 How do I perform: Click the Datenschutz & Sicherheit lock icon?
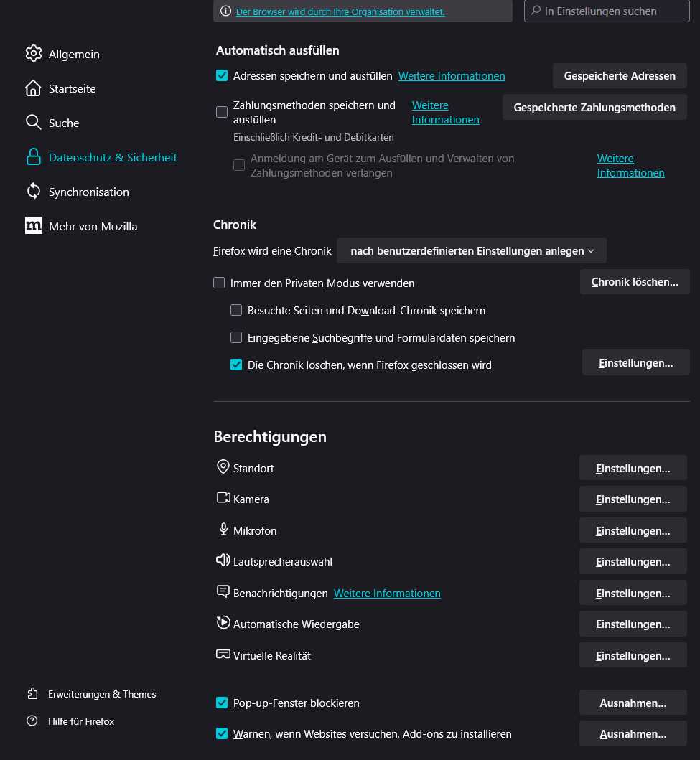click(33, 157)
